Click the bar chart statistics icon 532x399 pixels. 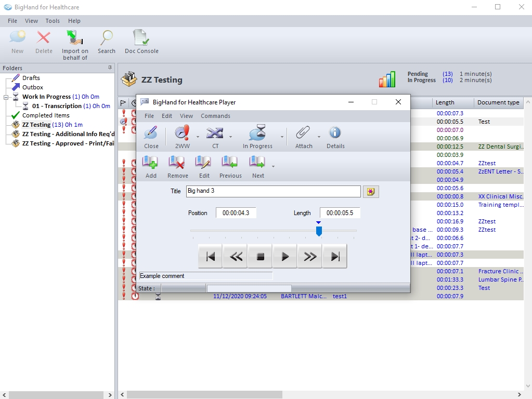[387, 79]
